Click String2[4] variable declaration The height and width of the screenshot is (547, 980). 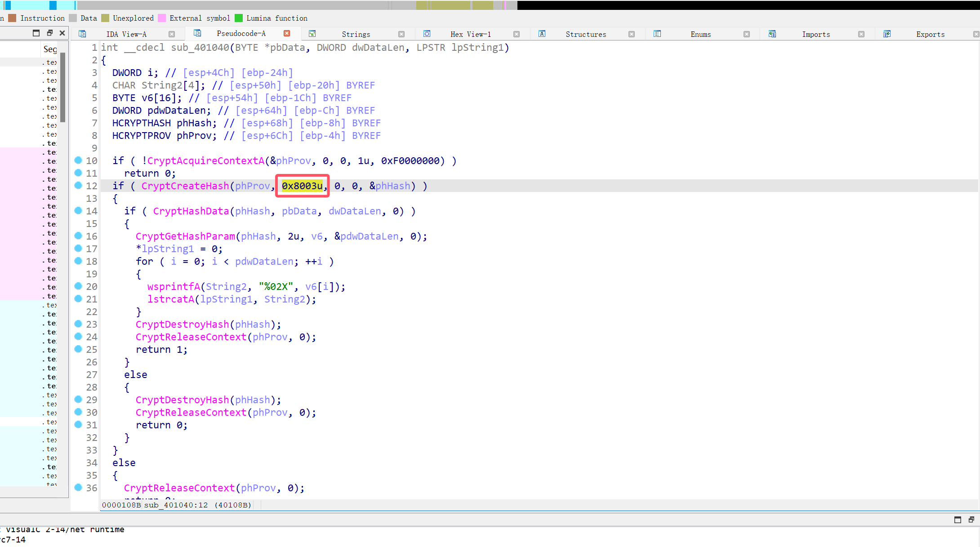(170, 85)
